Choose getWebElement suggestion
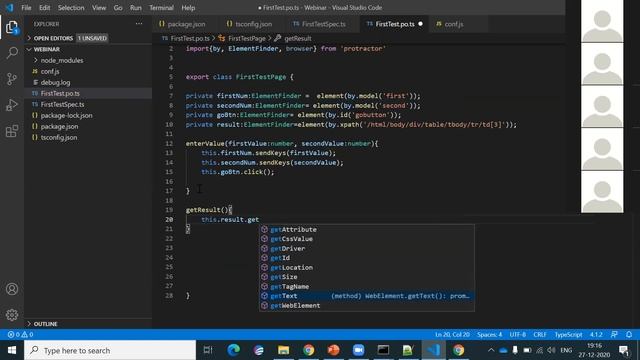640x360 pixels. tap(367, 306)
